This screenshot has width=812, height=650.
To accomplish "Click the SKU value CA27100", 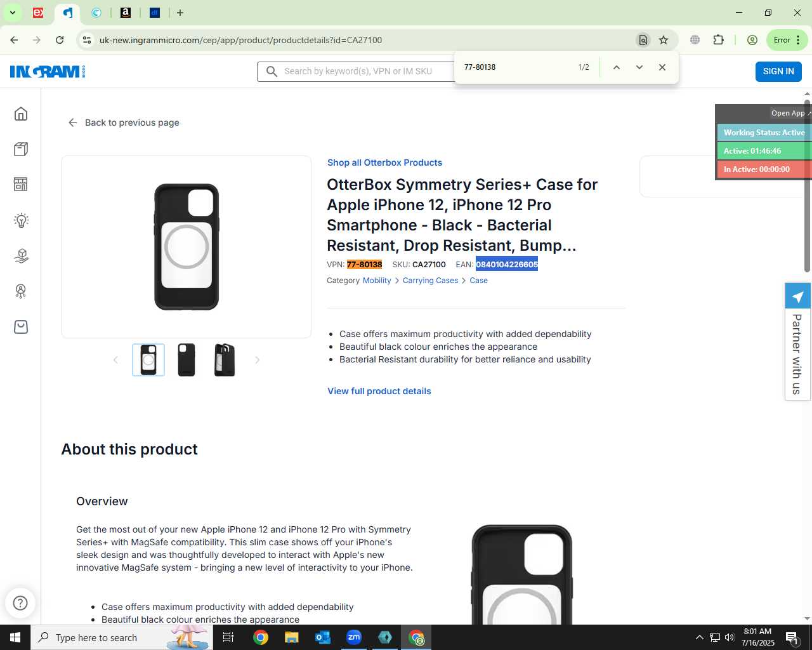I will point(429,265).
